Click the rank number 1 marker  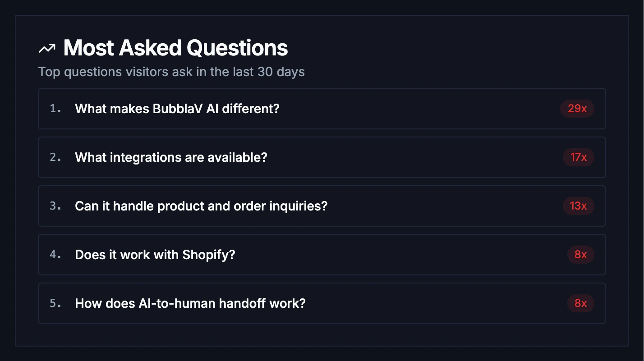coord(55,109)
